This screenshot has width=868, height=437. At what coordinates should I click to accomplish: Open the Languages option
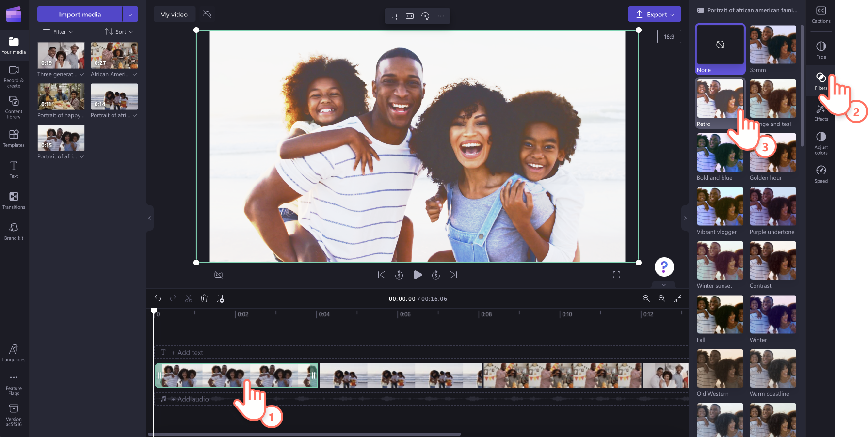tap(14, 353)
